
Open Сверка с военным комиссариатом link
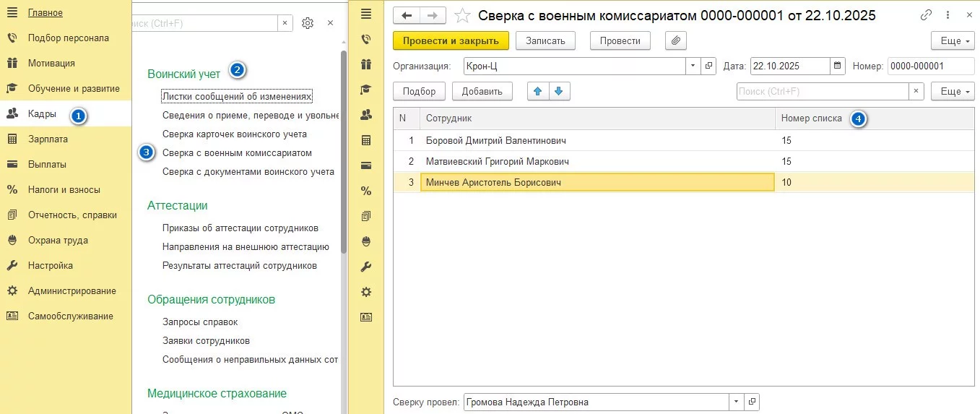[237, 152]
